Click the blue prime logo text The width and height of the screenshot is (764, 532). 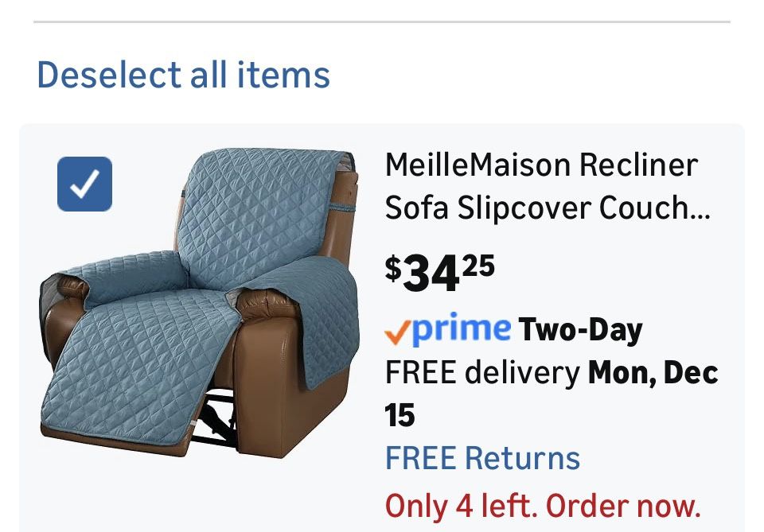pyautogui.click(x=462, y=328)
